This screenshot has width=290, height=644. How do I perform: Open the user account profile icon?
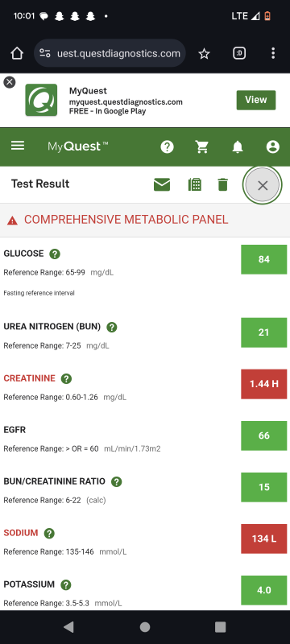[273, 147]
